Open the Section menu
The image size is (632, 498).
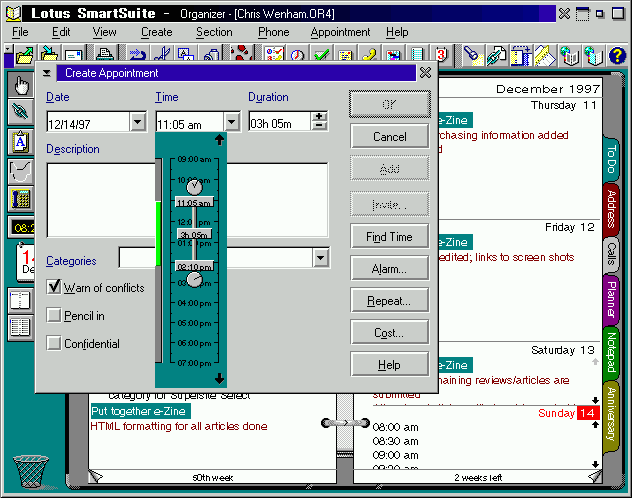click(214, 32)
